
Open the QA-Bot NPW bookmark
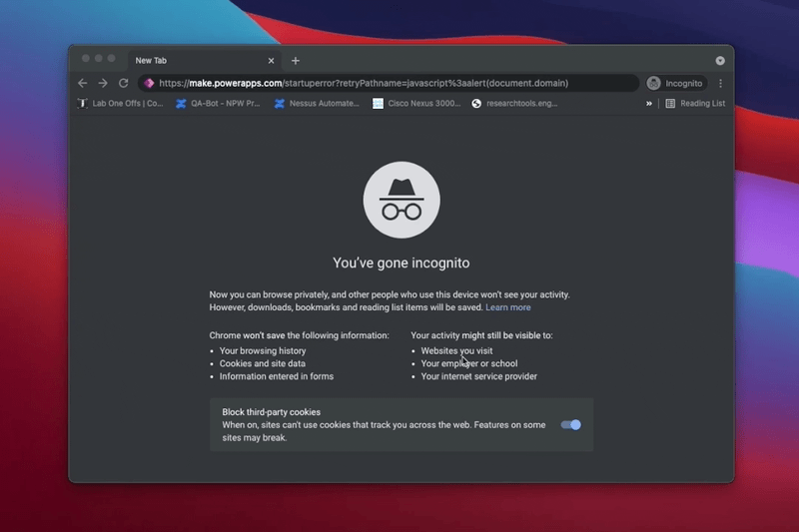pos(218,103)
